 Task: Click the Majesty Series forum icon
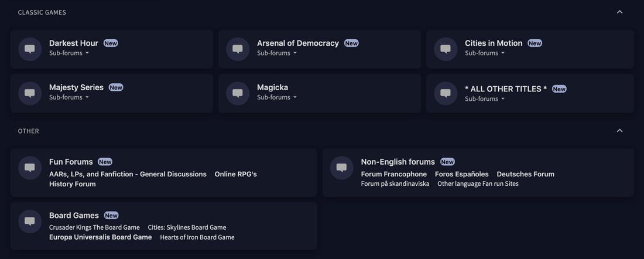[x=30, y=93]
